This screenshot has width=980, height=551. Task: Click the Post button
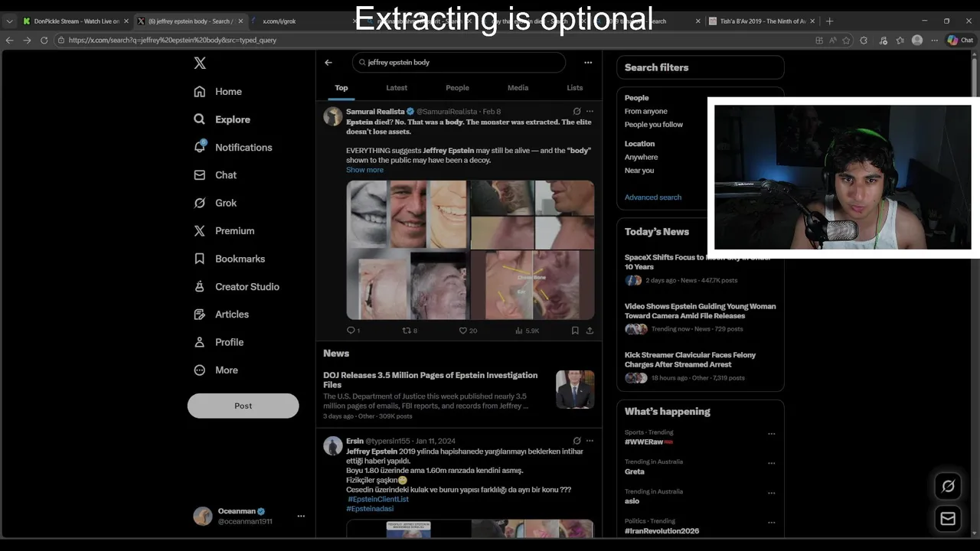click(243, 406)
